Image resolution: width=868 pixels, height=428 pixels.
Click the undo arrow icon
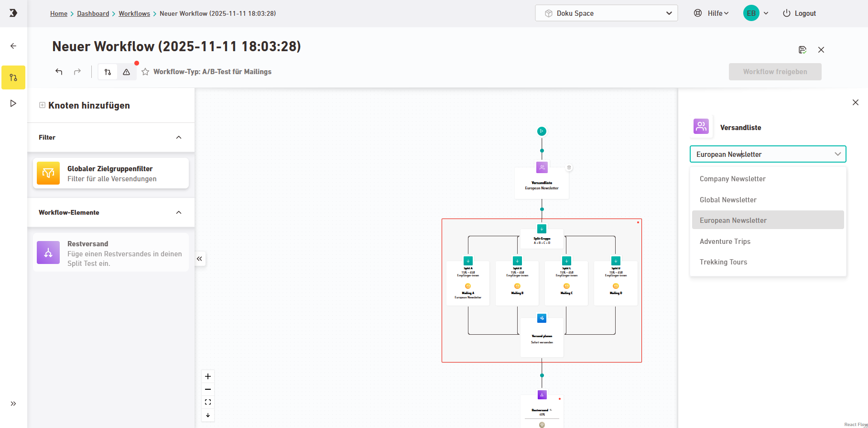point(59,72)
